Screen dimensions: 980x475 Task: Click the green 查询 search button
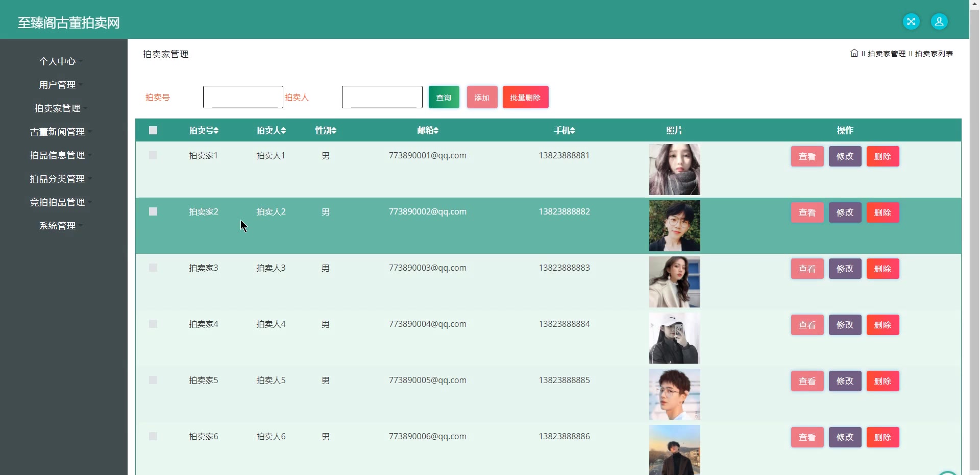click(444, 97)
